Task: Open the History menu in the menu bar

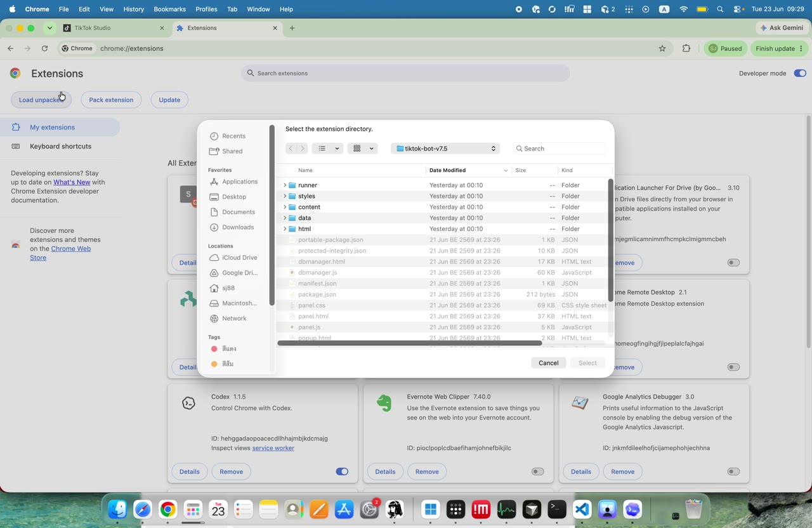Action: pos(133,9)
